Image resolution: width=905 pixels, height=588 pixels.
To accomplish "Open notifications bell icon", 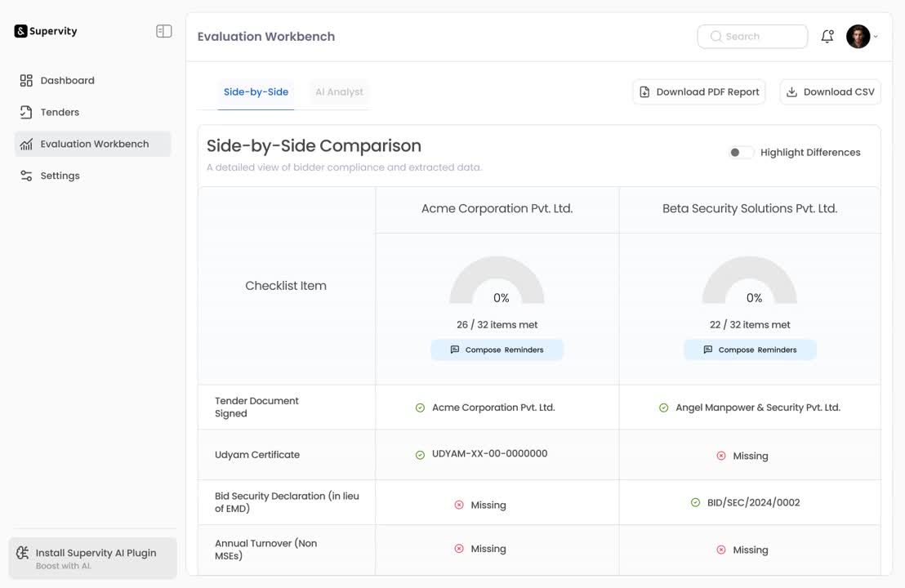I will coord(827,37).
